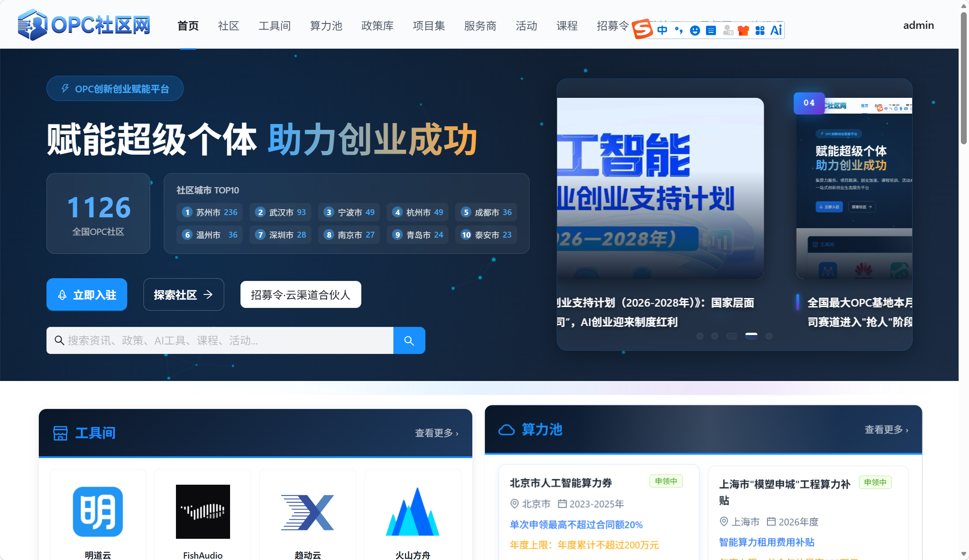Click the blue magnifier search button

pyautogui.click(x=409, y=340)
